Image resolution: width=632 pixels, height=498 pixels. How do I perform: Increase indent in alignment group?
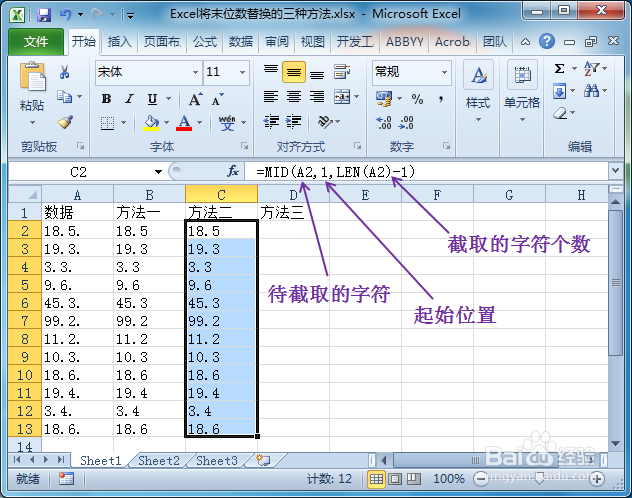[293, 122]
